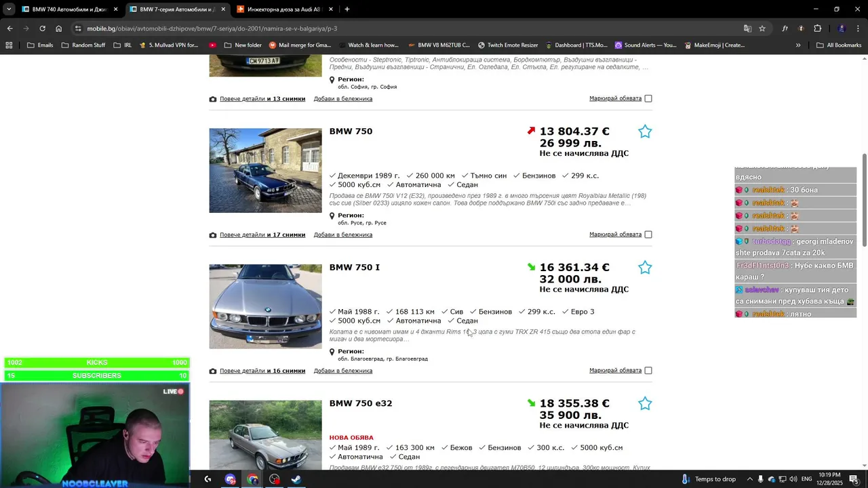Open the Mullvad VPN bookmark
Screen dimensions: 868x488
169,45
